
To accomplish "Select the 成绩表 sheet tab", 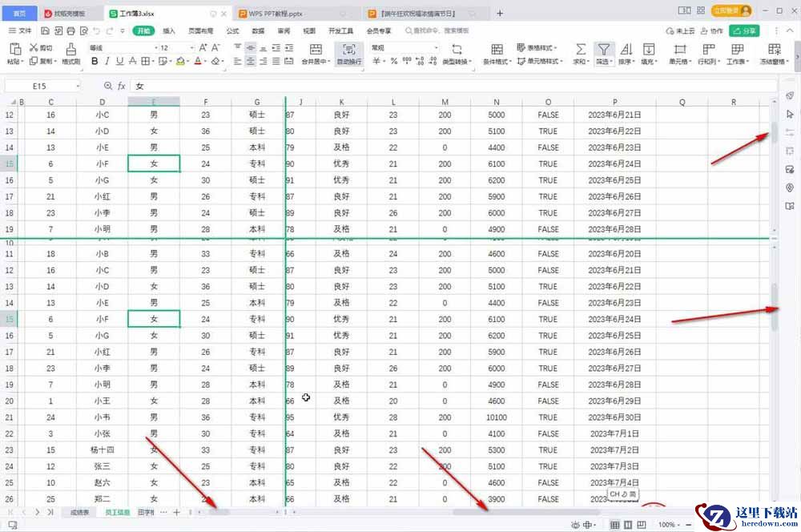I will click(79, 512).
